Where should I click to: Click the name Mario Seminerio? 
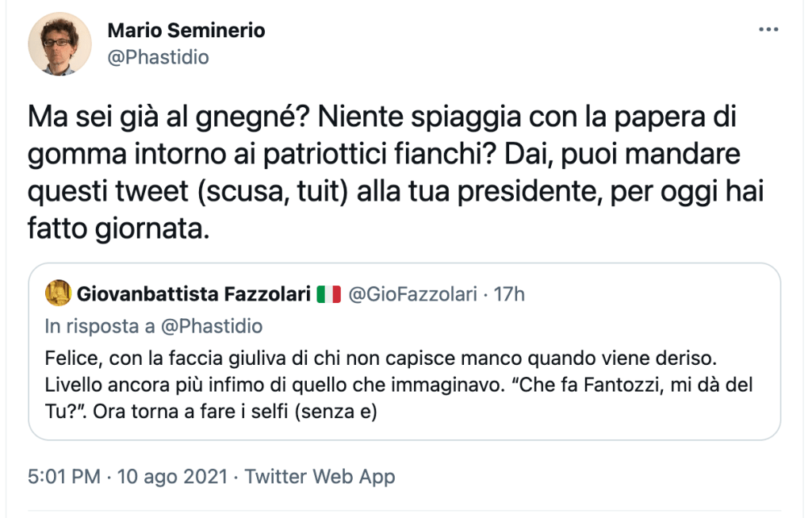click(x=186, y=31)
